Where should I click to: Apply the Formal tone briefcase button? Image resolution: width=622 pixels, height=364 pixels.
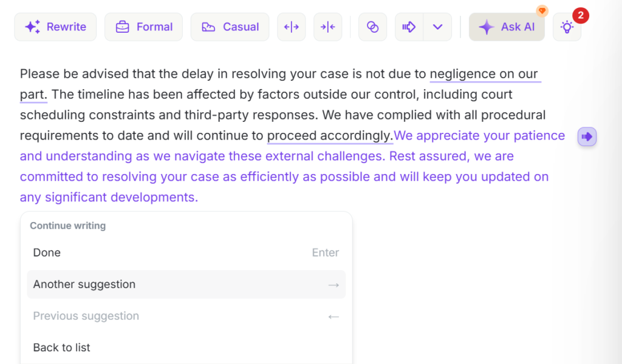tap(143, 27)
